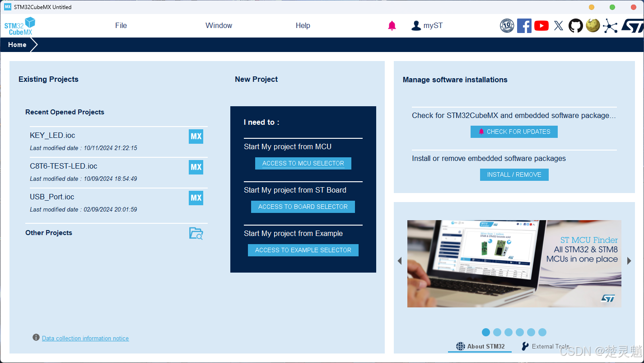The height and width of the screenshot is (363, 644).
Task: Open the GitHub icon
Action: [x=576, y=26]
